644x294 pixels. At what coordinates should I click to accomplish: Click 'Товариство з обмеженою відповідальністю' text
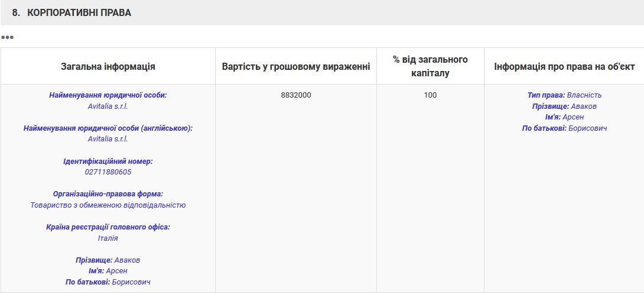point(108,205)
